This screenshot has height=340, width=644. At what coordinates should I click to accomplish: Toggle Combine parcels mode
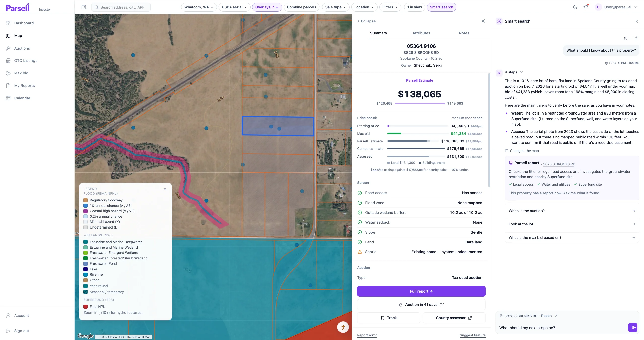click(x=301, y=7)
